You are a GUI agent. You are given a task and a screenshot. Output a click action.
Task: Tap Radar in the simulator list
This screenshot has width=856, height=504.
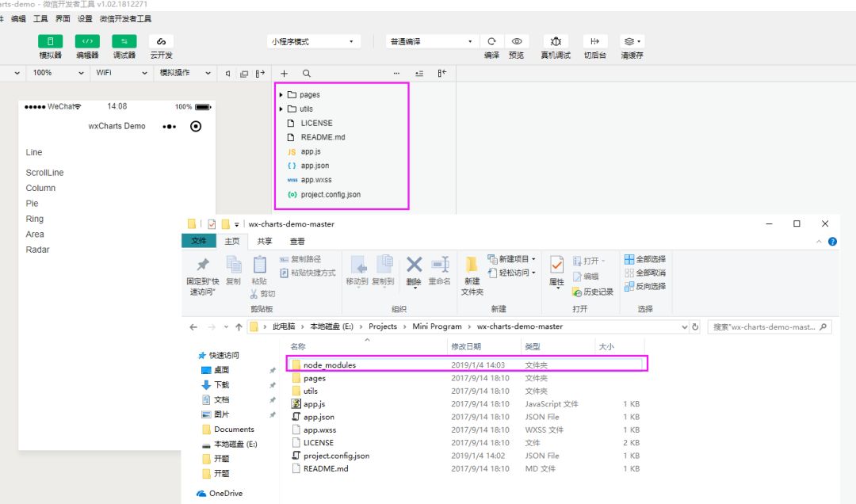(38, 250)
